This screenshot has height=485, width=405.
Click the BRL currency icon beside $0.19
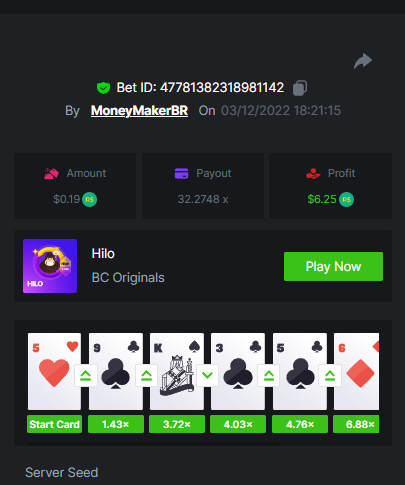(89, 200)
